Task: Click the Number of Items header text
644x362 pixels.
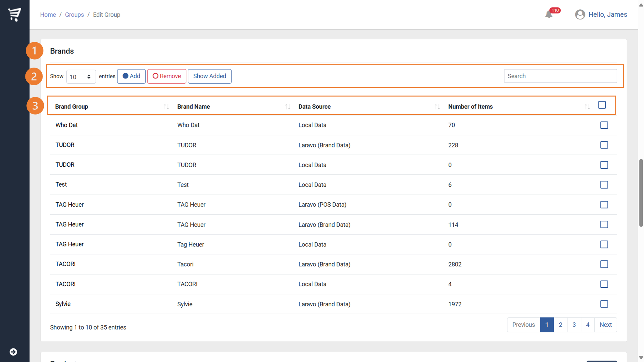Action: click(x=470, y=107)
